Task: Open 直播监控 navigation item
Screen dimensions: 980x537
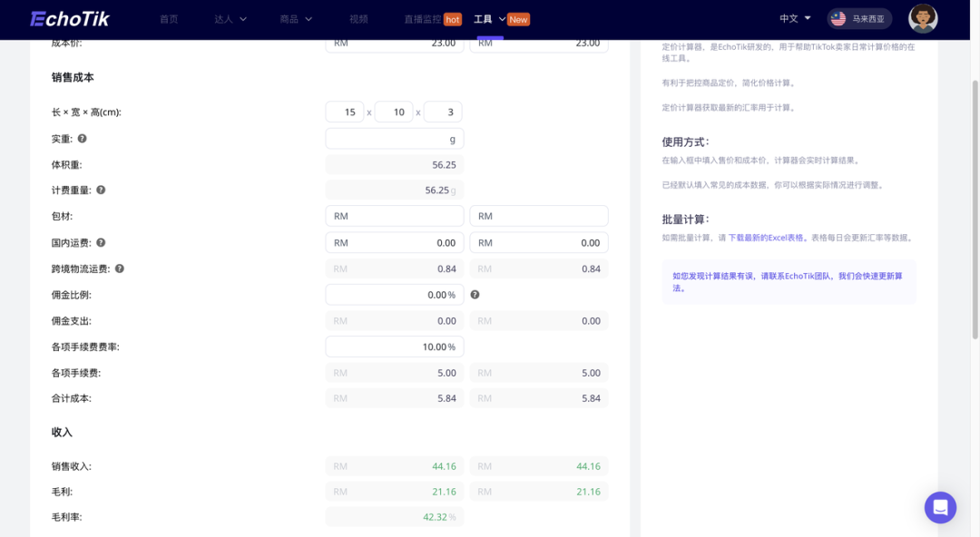Action: pyautogui.click(x=423, y=19)
